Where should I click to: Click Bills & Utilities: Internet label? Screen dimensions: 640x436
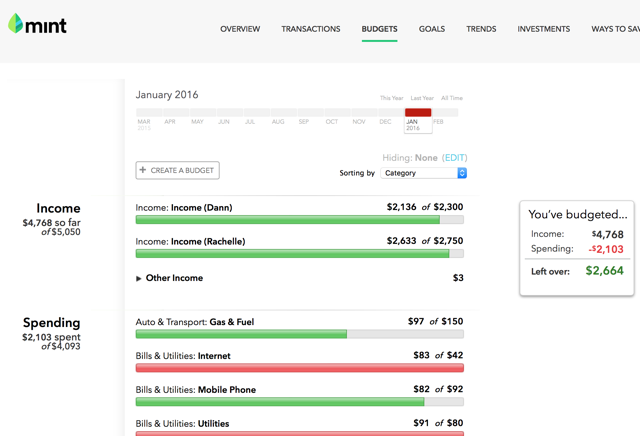183,356
